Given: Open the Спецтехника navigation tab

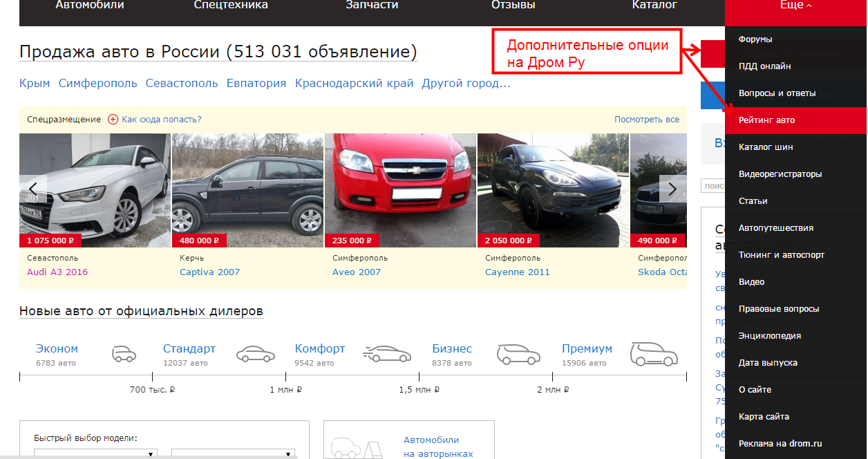Looking at the screenshot, I should point(231,6).
